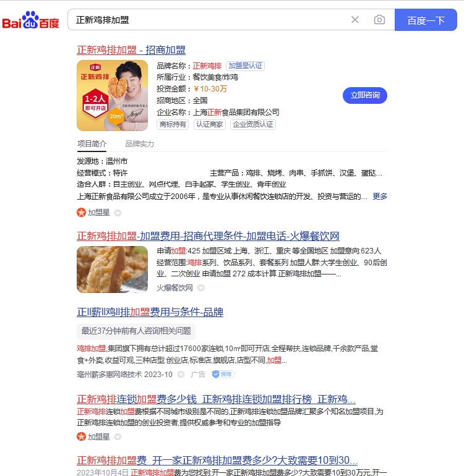Image resolution: width=464 pixels, height=476 pixels.
Task: Click 更多 to expand company description
Action: point(380,197)
